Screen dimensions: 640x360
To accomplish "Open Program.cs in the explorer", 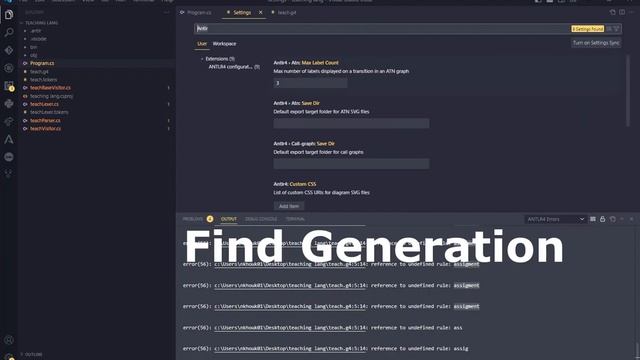I will click(42, 63).
